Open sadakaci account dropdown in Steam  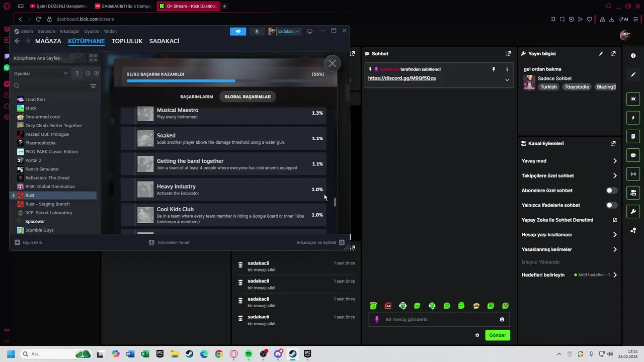coord(284,31)
